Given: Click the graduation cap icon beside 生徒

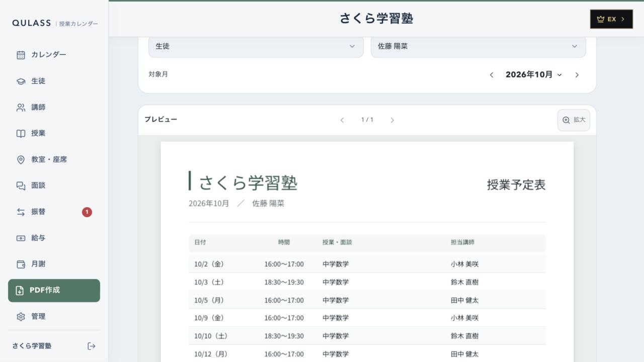Looking at the screenshot, I should click(21, 81).
